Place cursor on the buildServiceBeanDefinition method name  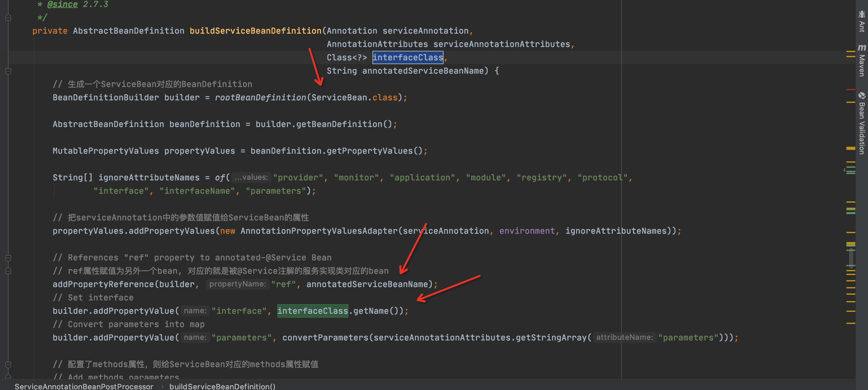click(255, 31)
